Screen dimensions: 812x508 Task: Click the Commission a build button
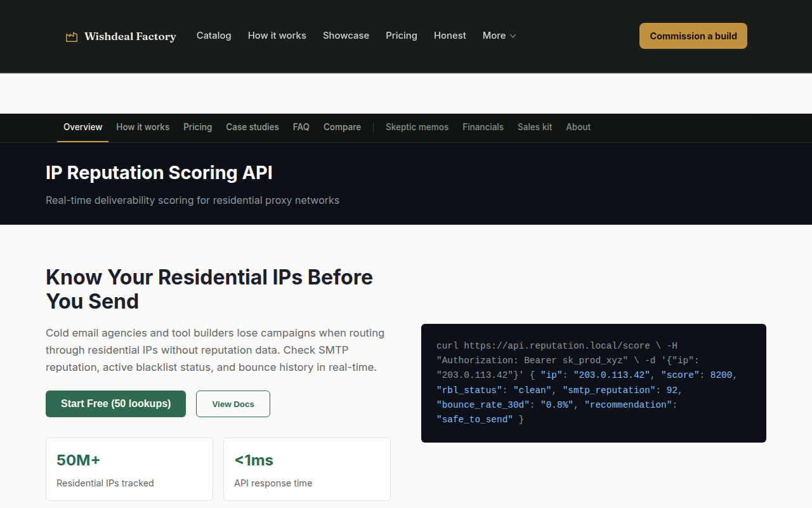pyautogui.click(x=693, y=36)
